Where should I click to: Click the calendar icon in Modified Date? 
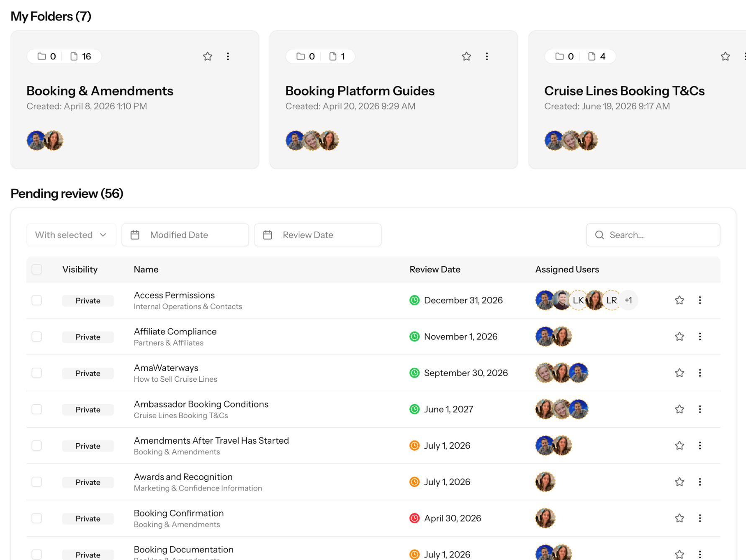click(x=135, y=235)
